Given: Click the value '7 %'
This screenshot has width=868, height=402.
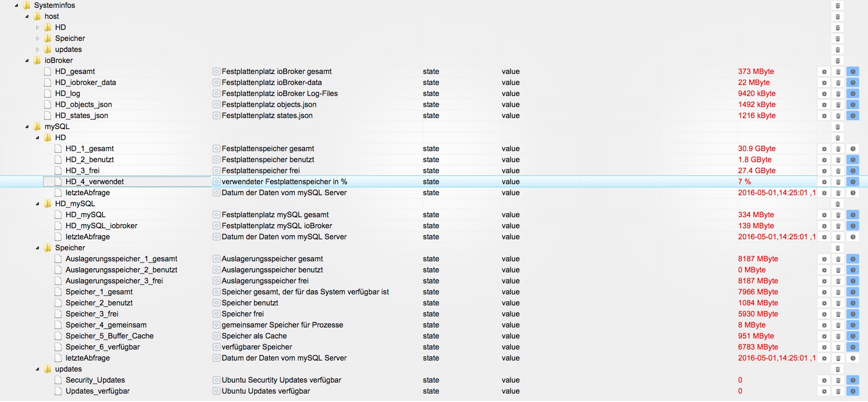Looking at the screenshot, I should tap(745, 182).
